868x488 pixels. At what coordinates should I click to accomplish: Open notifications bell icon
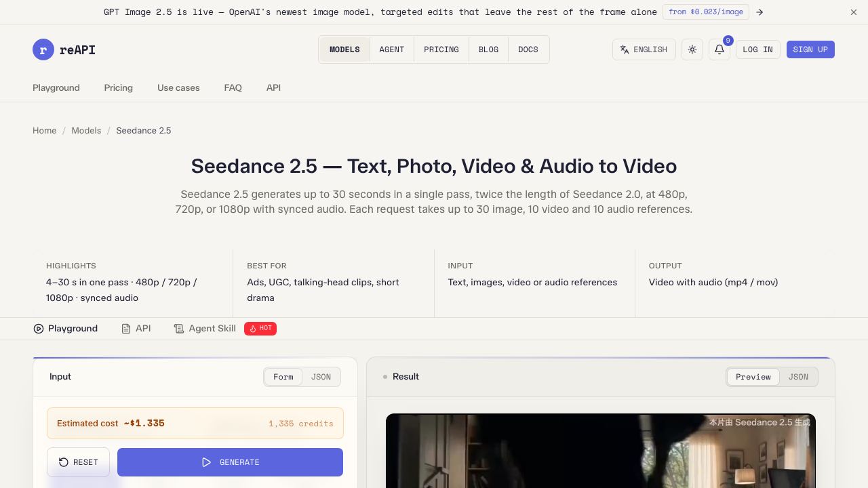click(719, 49)
